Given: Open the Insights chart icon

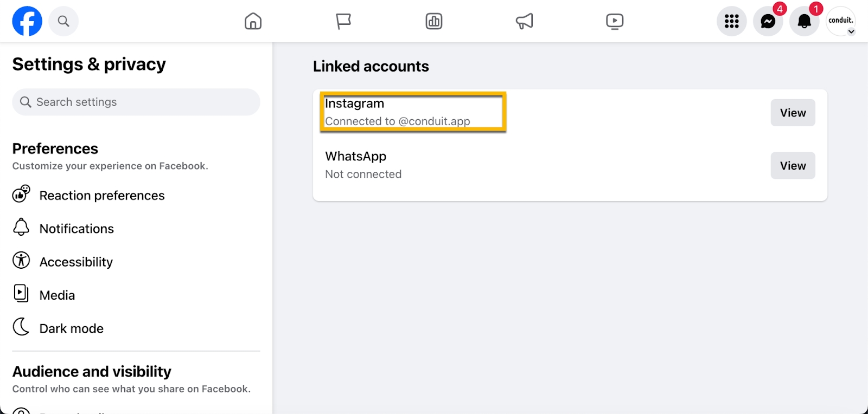Looking at the screenshot, I should pyautogui.click(x=434, y=21).
